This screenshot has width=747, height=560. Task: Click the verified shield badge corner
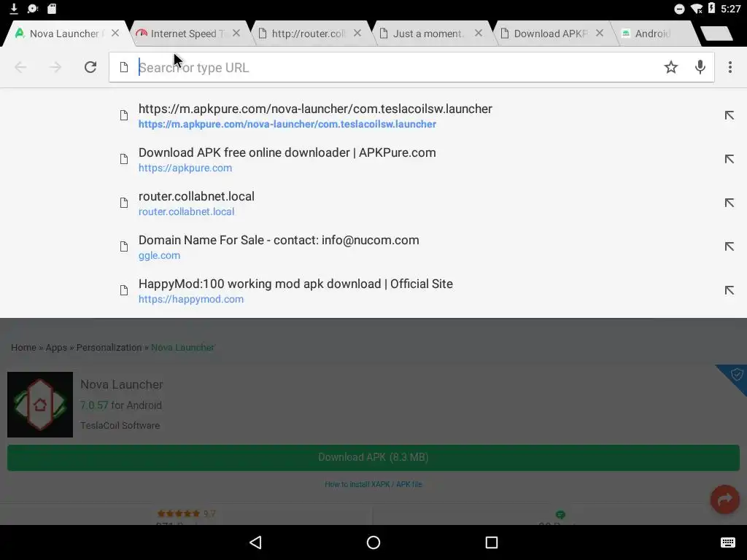tap(736, 375)
